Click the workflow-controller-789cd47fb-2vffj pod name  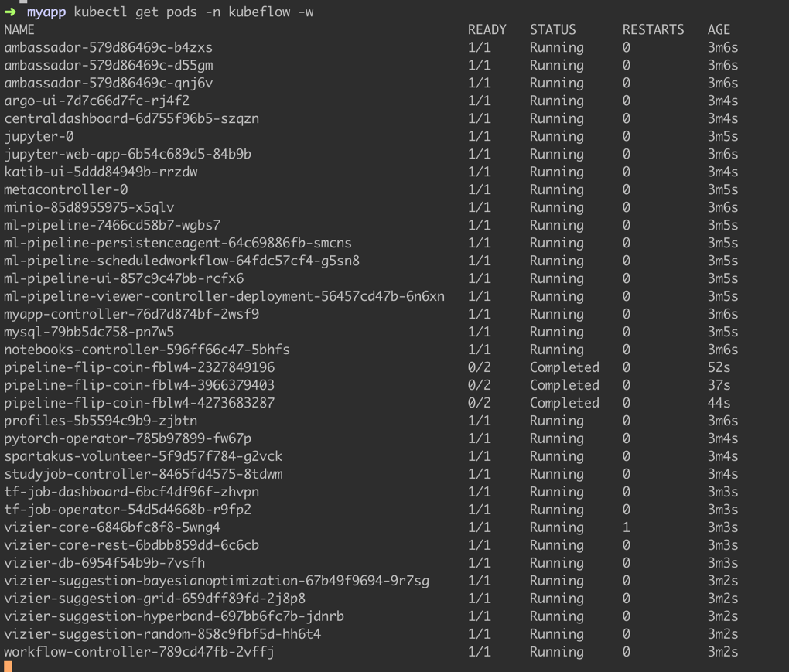point(139,653)
